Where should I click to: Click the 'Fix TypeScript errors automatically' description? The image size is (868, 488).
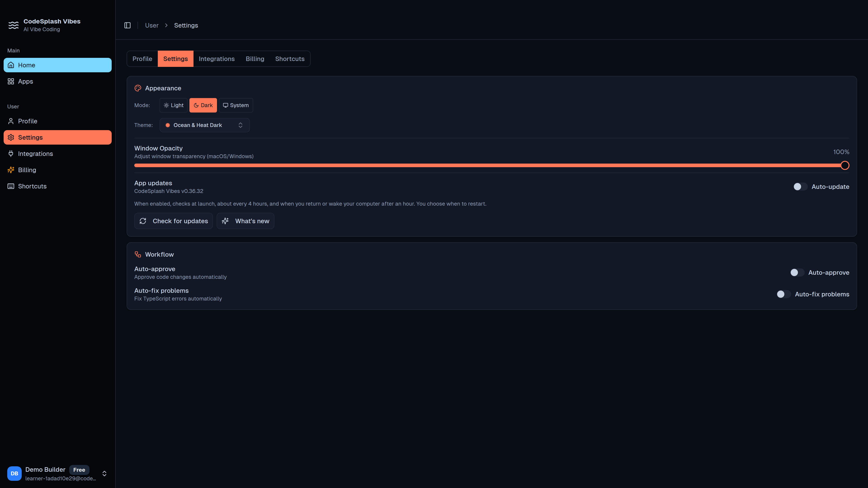tap(178, 298)
